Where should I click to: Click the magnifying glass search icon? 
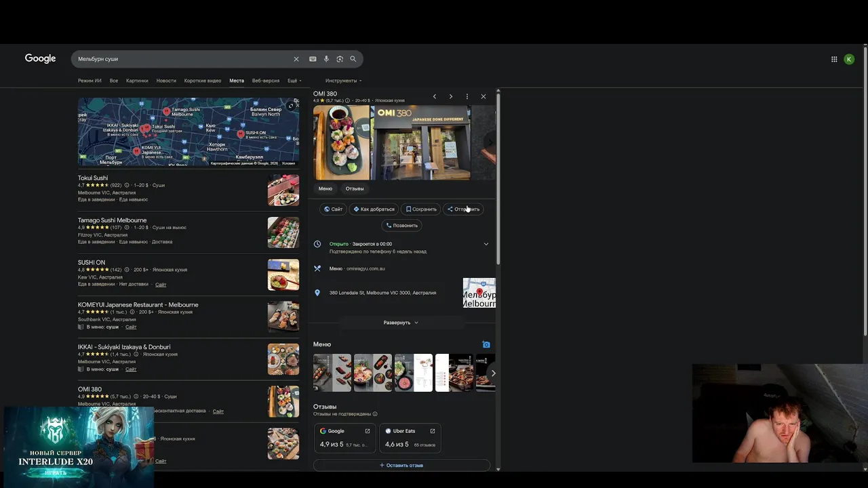[x=353, y=59]
